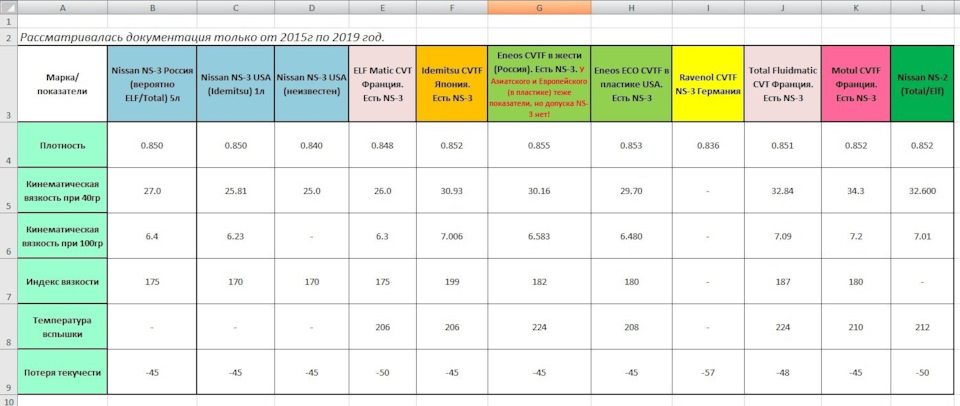
Task: Select 'Кинематическая вязкость при 40гр' label
Action: point(62,190)
